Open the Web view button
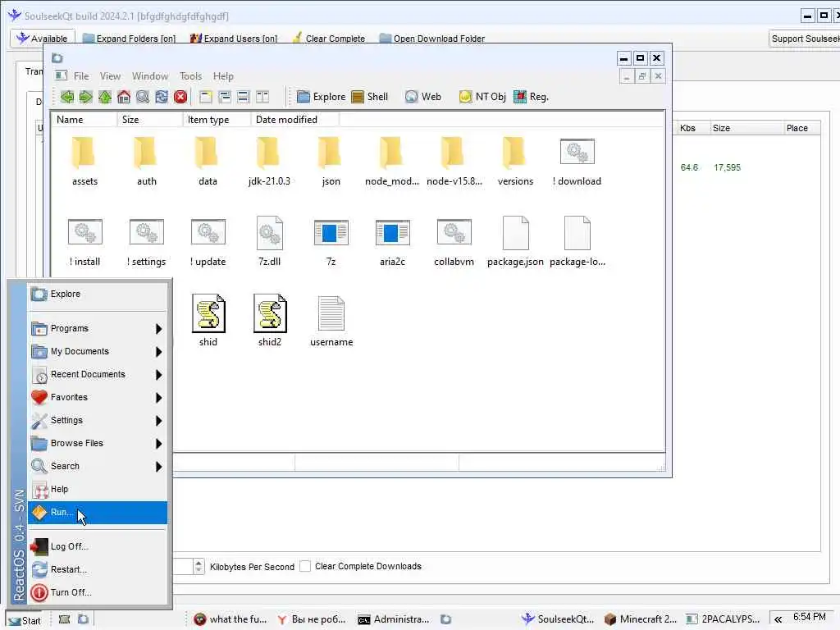840x630 pixels. coord(423,97)
